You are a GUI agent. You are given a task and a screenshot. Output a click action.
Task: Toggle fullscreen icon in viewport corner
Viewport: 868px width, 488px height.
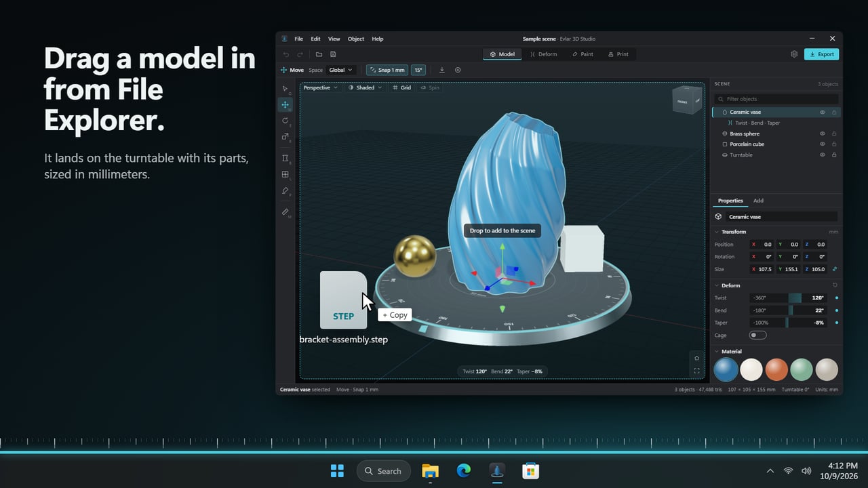coord(696,371)
